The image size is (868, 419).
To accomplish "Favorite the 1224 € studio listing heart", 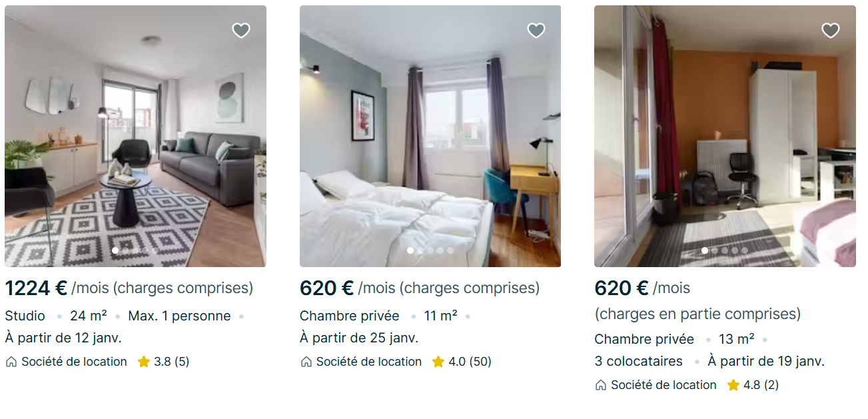I will (241, 31).
